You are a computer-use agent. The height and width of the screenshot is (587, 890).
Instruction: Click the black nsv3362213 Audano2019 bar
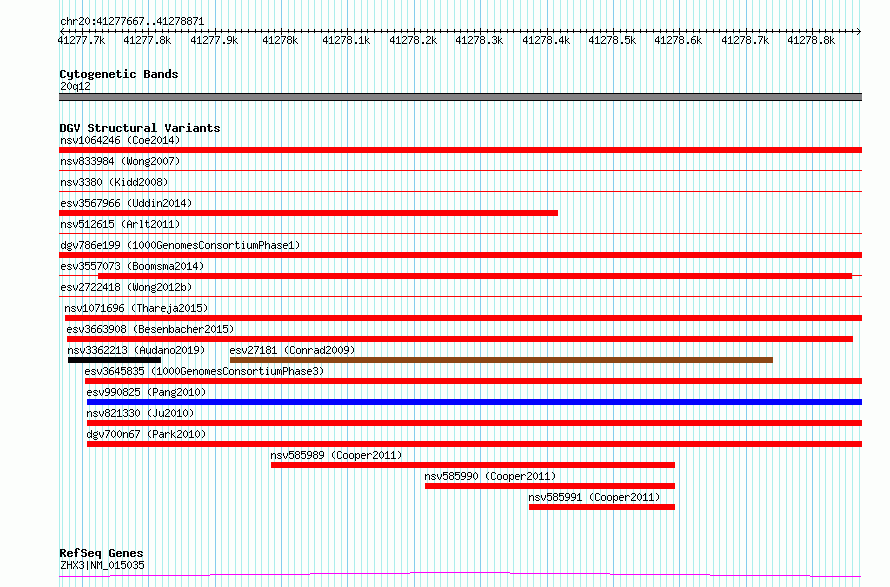pos(114,360)
